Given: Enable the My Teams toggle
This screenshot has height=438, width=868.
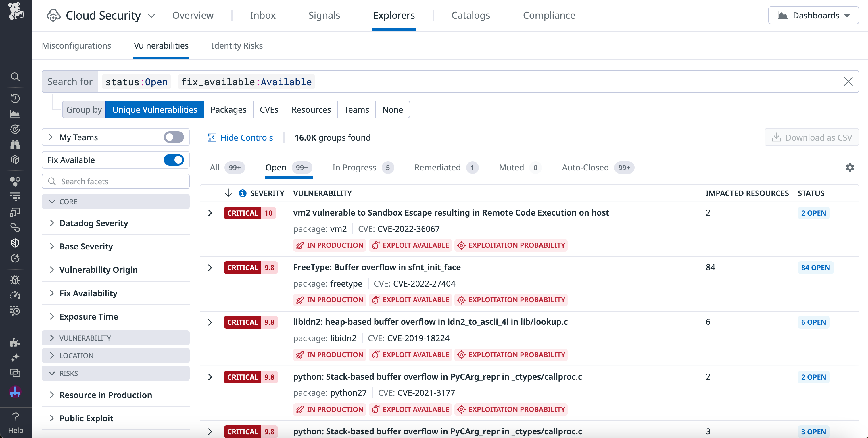Looking at the screenshot, I should [174, 137].
